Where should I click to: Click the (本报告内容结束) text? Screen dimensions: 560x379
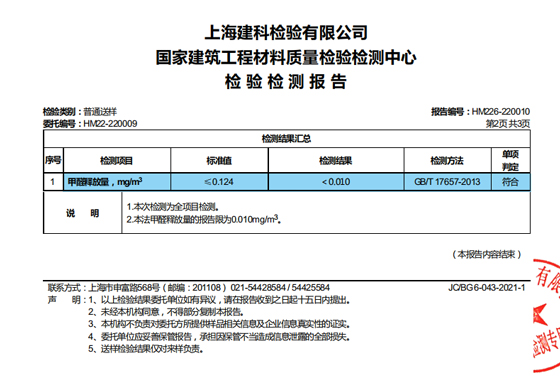point(487,254)
